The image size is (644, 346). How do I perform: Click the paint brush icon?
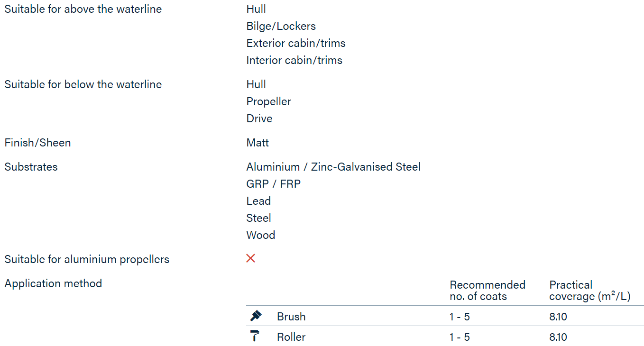point(256,316)
